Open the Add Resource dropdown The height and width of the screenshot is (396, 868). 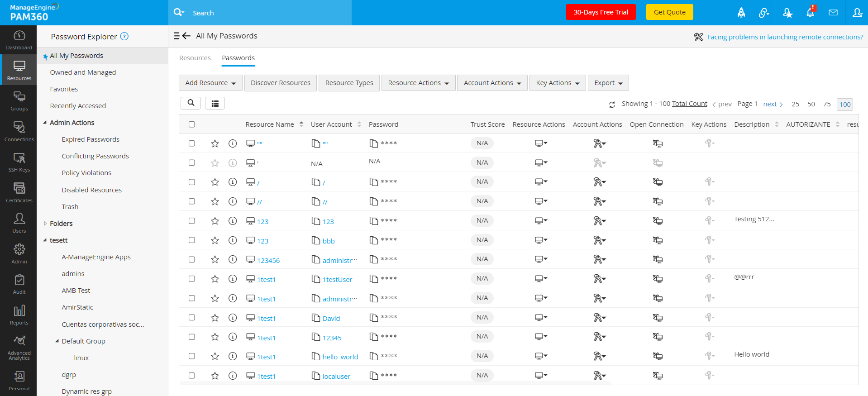tap(210, 83)
